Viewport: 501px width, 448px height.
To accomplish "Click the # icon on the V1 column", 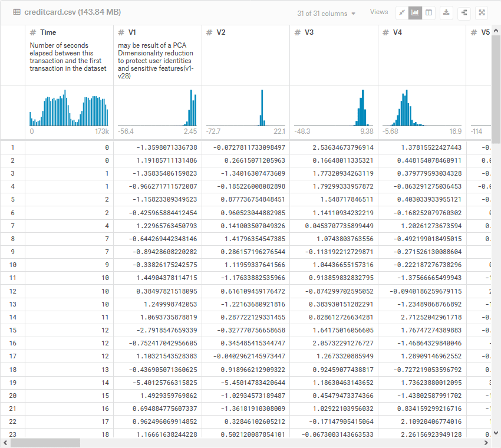I will (121, 32).
